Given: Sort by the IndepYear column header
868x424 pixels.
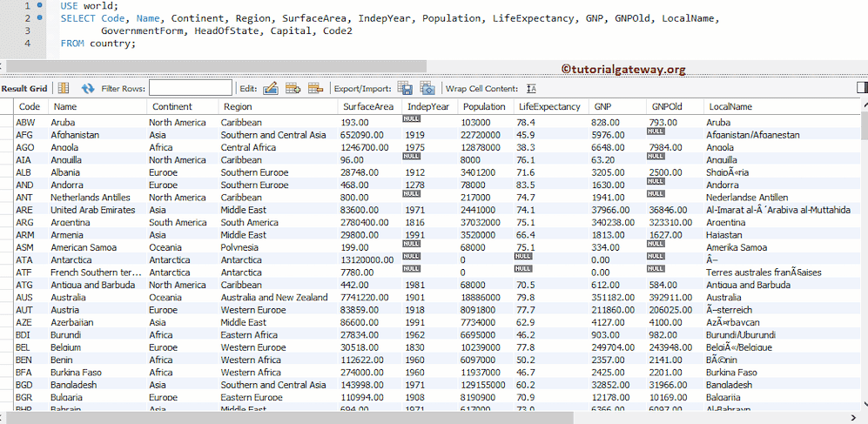Looking at the screenshot, I should click(429, 107).
